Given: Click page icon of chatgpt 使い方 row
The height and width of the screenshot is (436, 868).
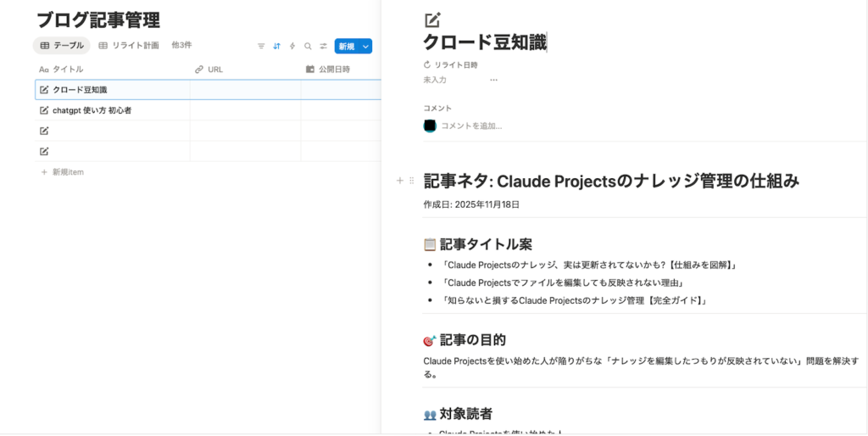Looking at the screenshot, I should [44, 110].
